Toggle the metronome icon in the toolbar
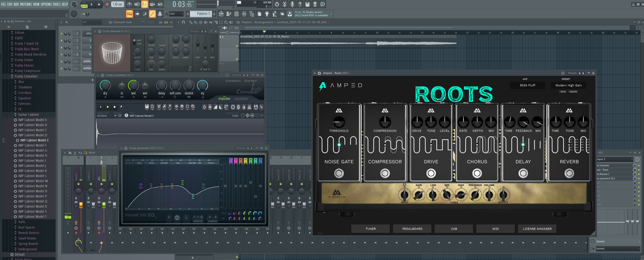This screenshot has width=644, height=260. 129,4
